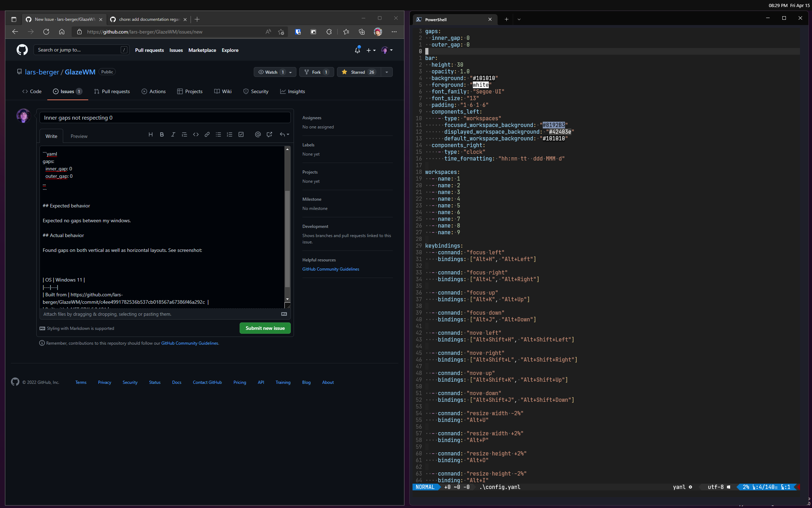Expand the starred lists dropdown arrow

387,72
